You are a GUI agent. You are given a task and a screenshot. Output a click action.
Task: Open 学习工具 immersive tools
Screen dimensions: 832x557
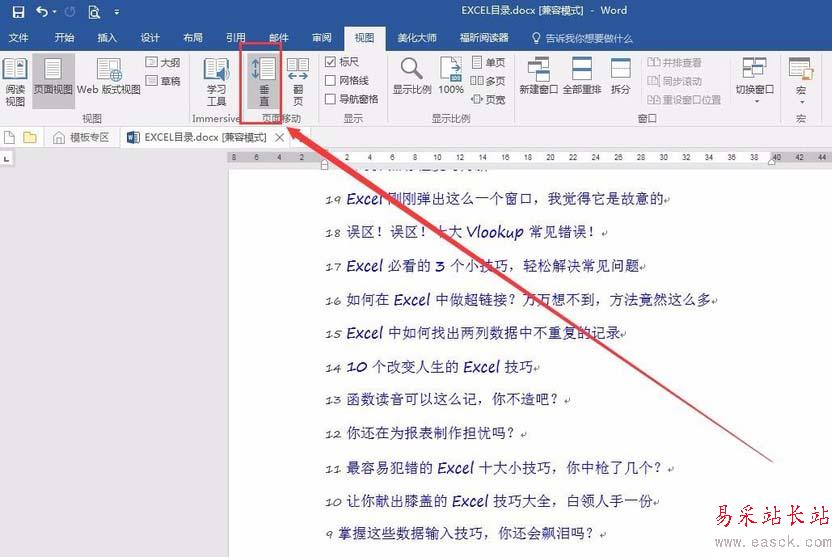tap(216, 82)
